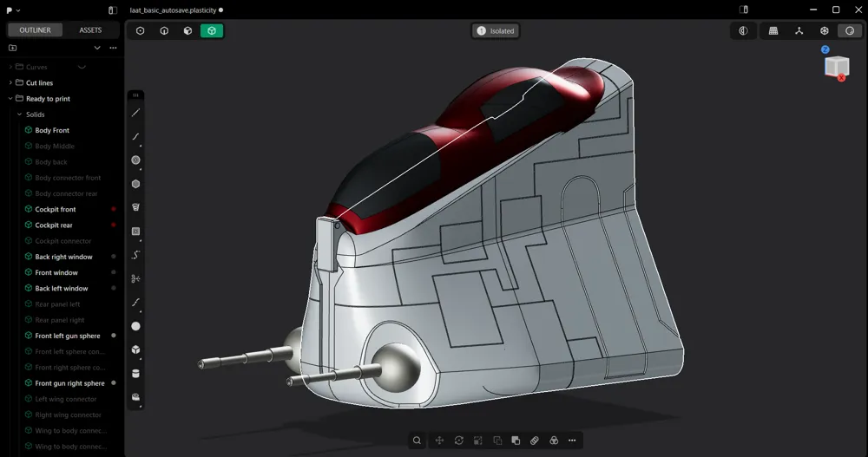The image size is (868, 457).
Task: Select Back left window item
Action: click(62, 288)
